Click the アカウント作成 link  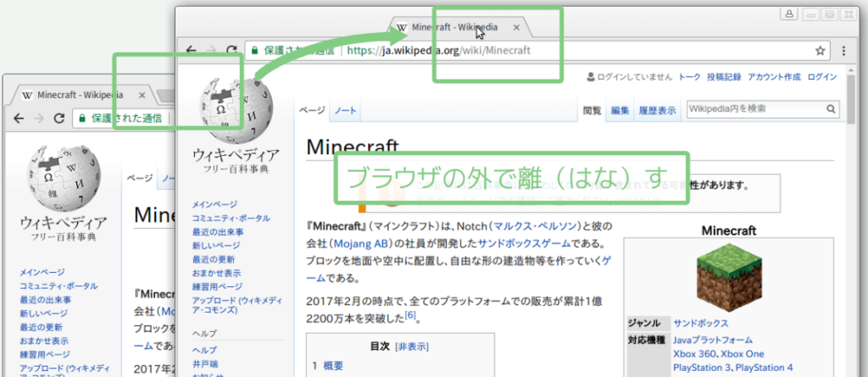[774, 77]
